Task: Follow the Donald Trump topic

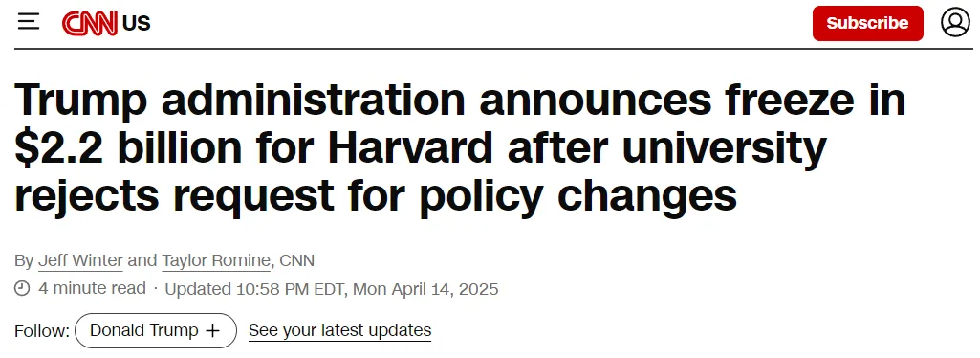Action: click(156, 330)
